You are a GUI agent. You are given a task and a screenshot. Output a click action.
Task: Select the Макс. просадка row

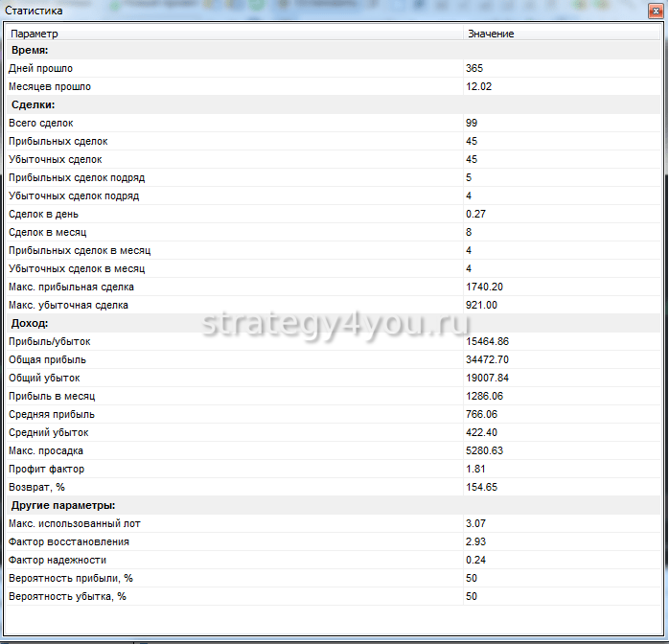coord(48,450)
